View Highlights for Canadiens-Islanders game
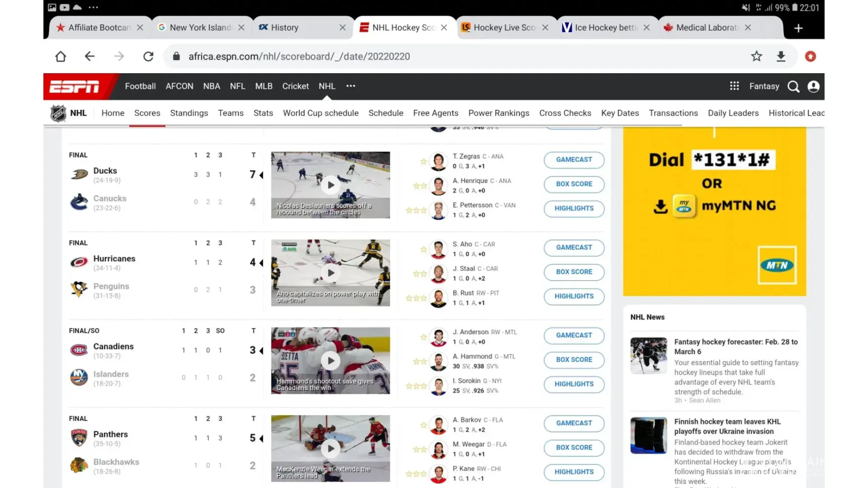868x488 pixels. [x=574, y=384]
